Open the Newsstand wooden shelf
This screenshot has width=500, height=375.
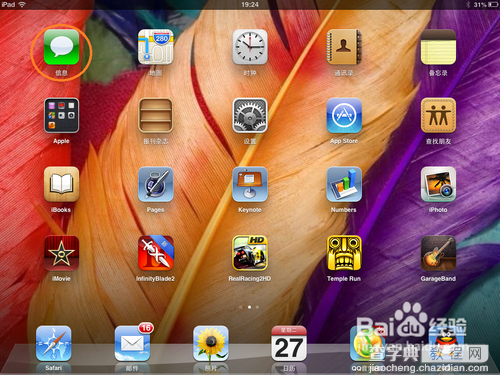156,116
